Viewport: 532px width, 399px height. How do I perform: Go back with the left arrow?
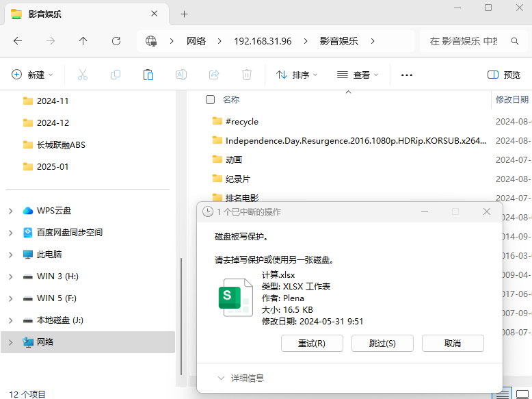tap(18, 41)
